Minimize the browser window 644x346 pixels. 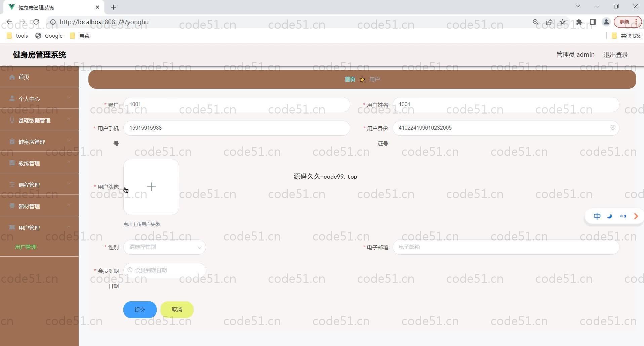(597, 6)
